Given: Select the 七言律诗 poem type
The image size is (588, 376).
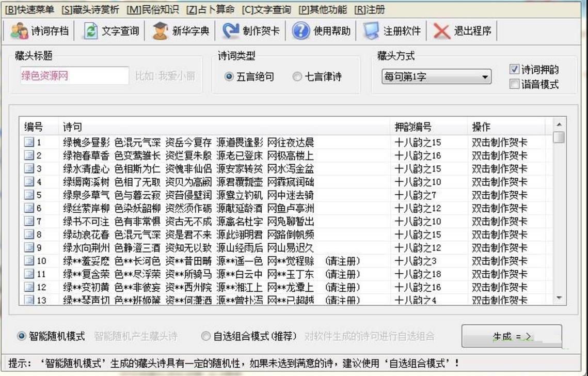Looking at the screenshot, I should tap(296, 76).
